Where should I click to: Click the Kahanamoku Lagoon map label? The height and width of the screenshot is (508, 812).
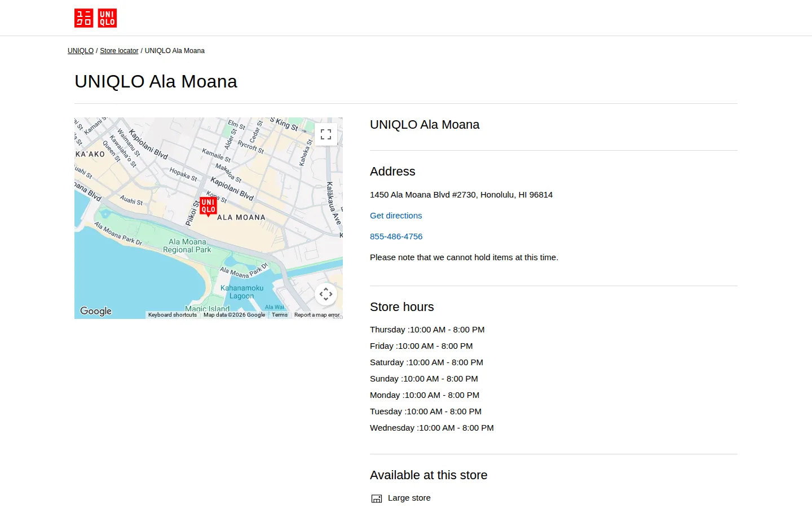click(242, 292)
